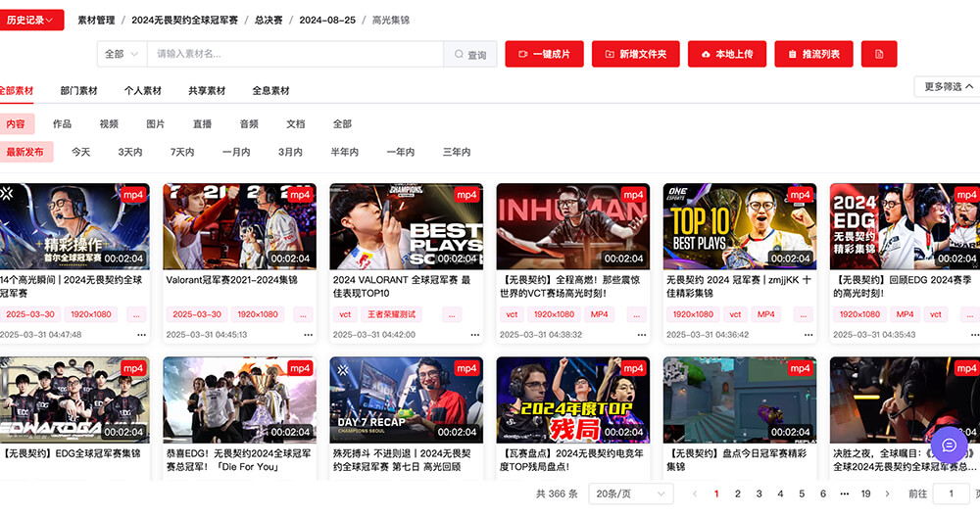Show more tags on zmjjKK card
Screen dimensions: 980x517
pos(804,314)
